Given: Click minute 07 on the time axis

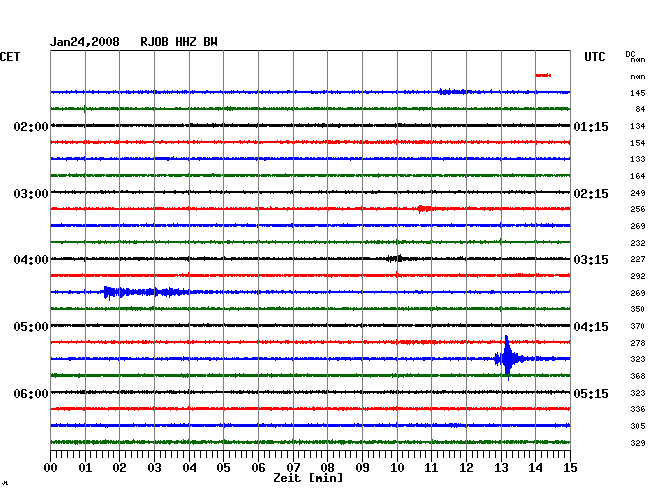Looking at the screenshot, I should 293,468.
